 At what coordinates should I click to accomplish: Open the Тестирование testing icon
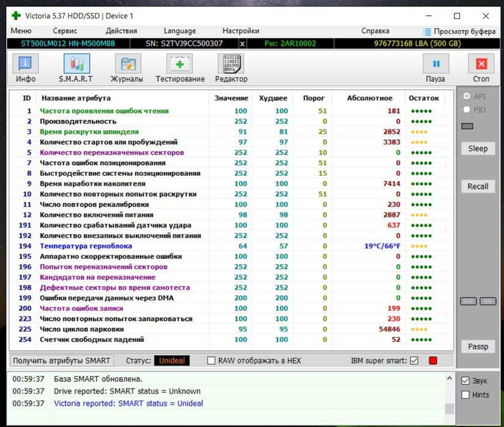click(x=180, y=64)
